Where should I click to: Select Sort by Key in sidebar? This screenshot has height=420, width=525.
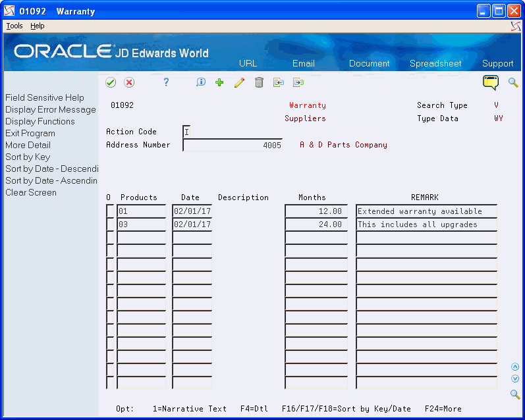[28, 157]
